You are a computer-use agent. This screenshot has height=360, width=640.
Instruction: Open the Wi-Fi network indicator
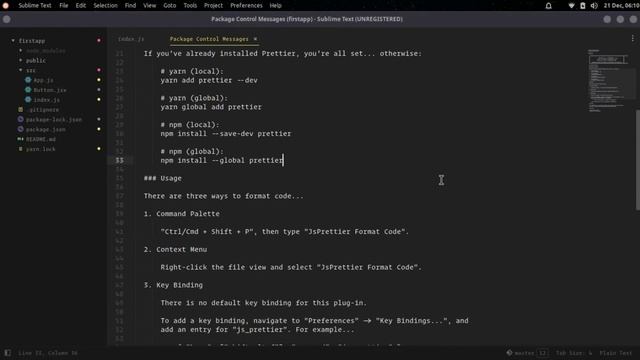tap(571, 6)
